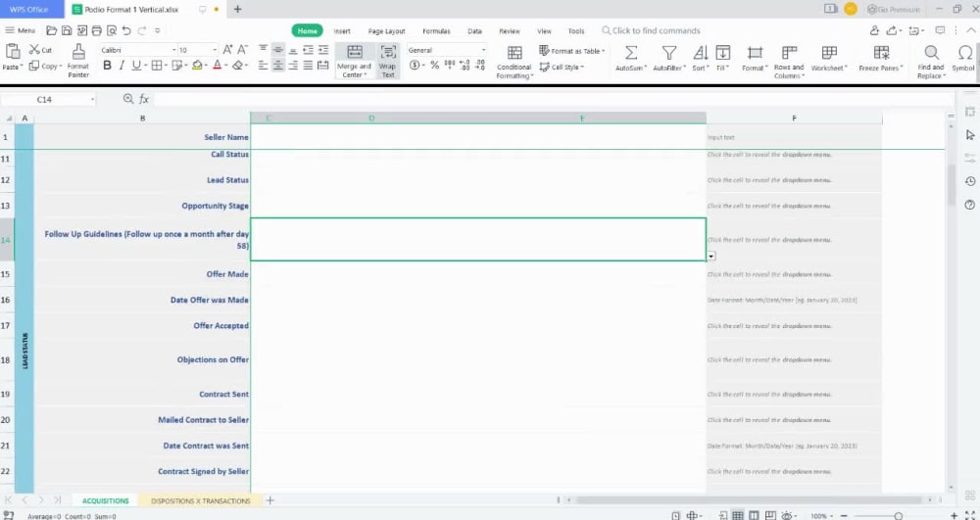
Task: Toggle bold formatting
Action: pyautogui.click(x=107, y=66)
